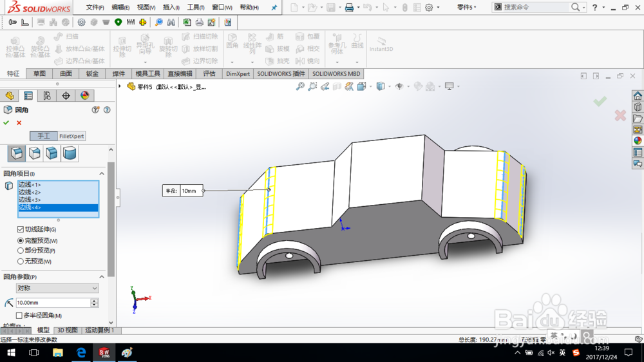Open File Explorer task pane folder icon
The height and width of the screenshot is (362, 644).
tap(638, 119)
